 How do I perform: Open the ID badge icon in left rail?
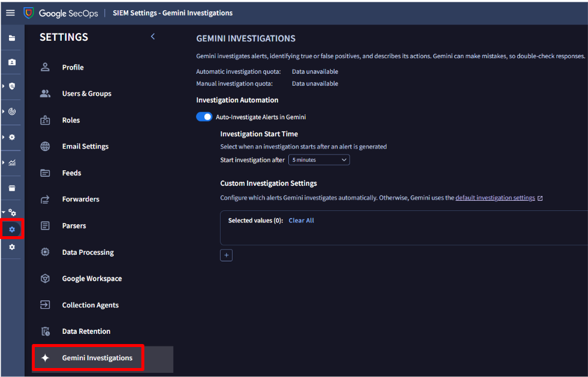pyautogui.click(x=12, y=62)
